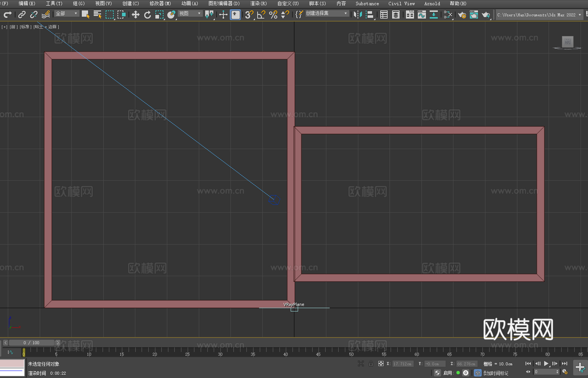588x378 pixels.
Task: Open the Select by Name list
Action: (x=97, y=14)
